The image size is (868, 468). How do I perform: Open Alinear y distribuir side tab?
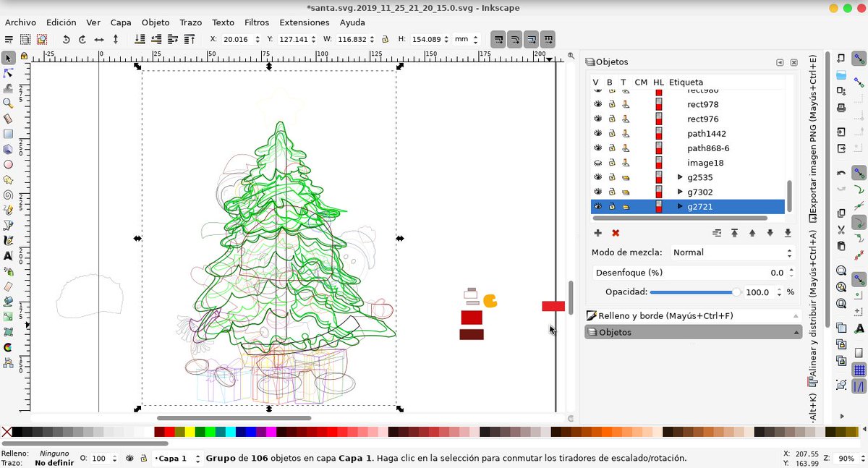(813, 307)
